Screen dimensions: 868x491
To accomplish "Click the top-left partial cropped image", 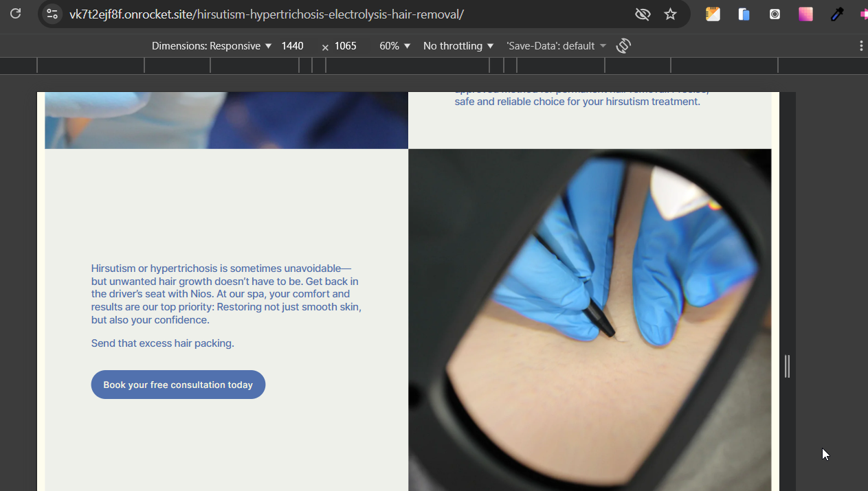I will pos(226,120).
